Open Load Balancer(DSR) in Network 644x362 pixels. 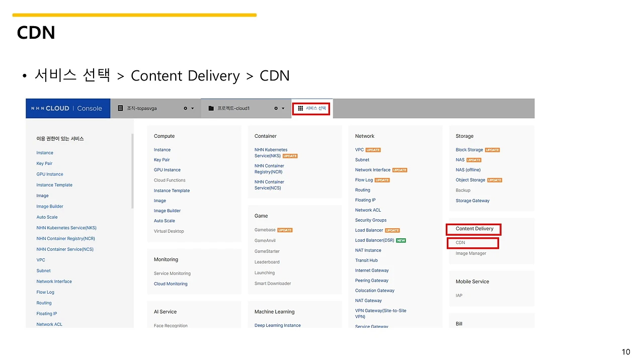click(374, 240)
